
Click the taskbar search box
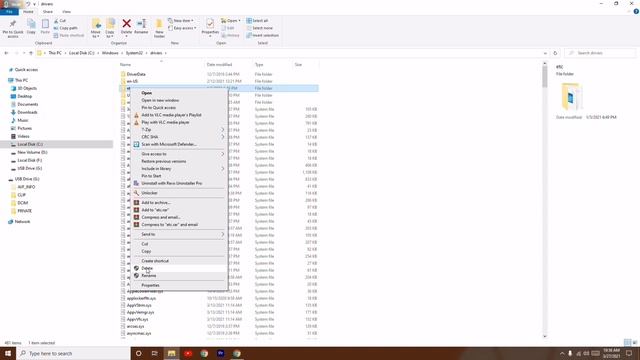pos(73,353)
